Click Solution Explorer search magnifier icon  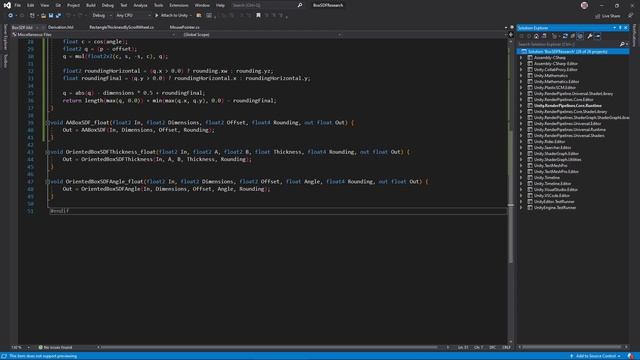pyautogui.click(x=622, y=44)
